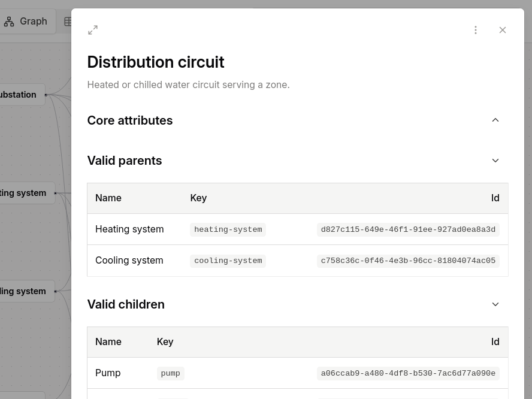
Task: Close the Distribution circuit panel
Action: point(503,30)
